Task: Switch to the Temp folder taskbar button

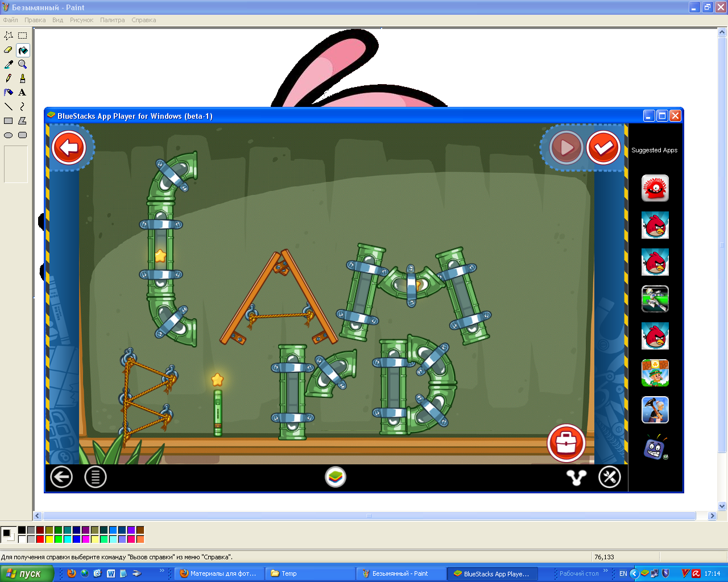Action: tap(310, 573)
